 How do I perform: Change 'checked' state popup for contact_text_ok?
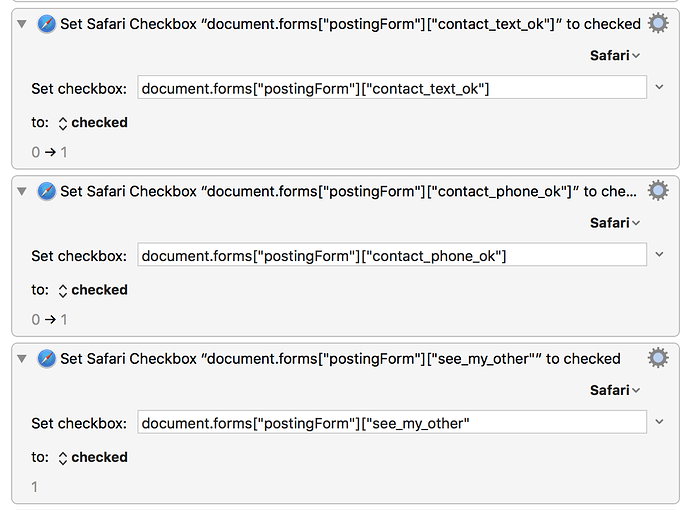[x=93, y=123]
